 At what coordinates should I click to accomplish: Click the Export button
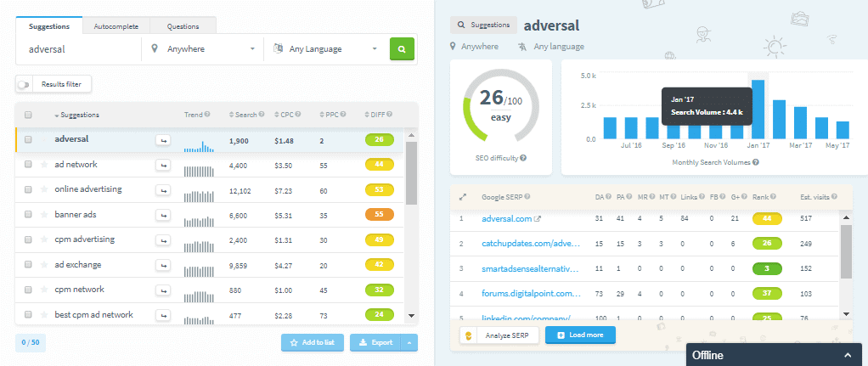coord(376,343)
